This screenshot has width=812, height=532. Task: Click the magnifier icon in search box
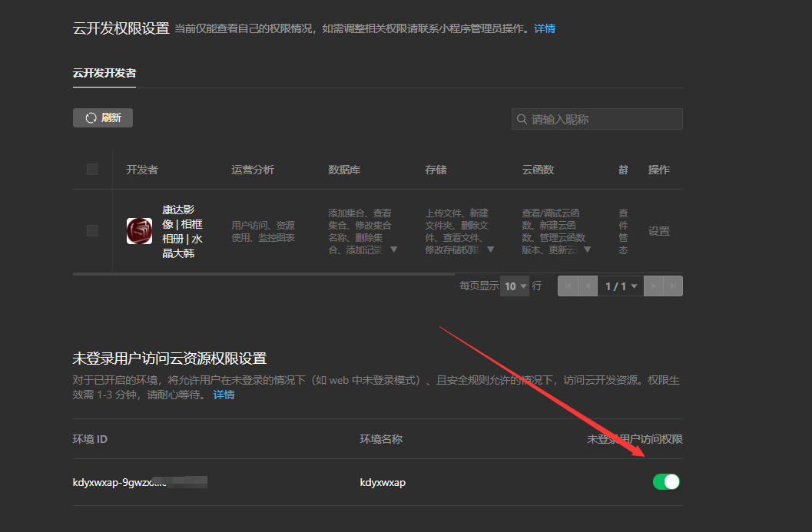(522, 119)
